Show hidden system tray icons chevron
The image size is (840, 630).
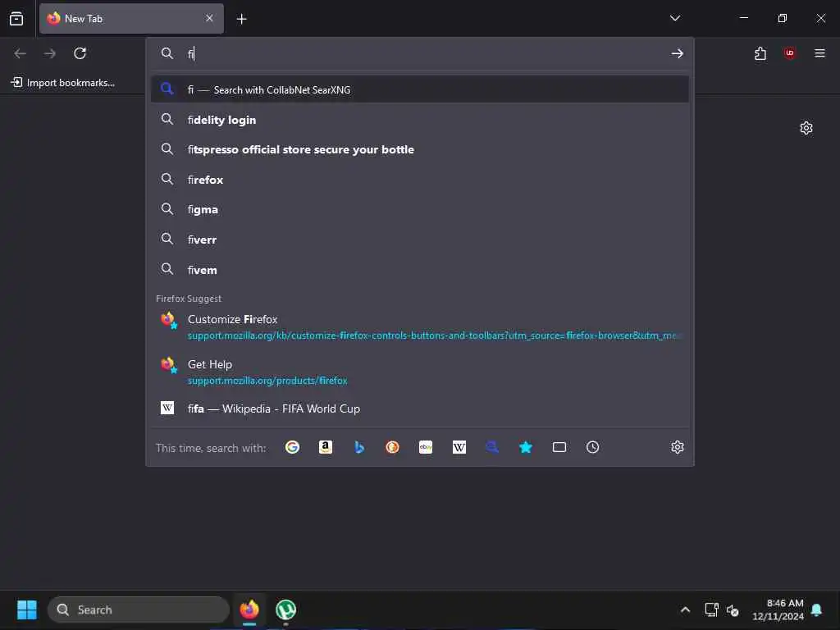pos(685,609)
